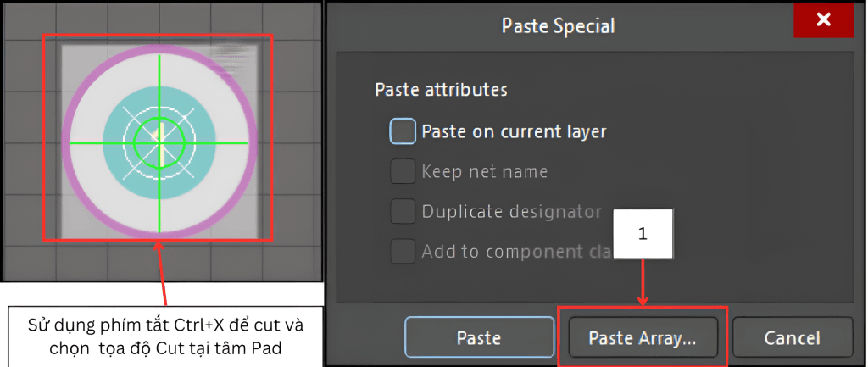Cancel the Paste Special dialog
The width and height of the screenshot is (868, 367).
792,337
